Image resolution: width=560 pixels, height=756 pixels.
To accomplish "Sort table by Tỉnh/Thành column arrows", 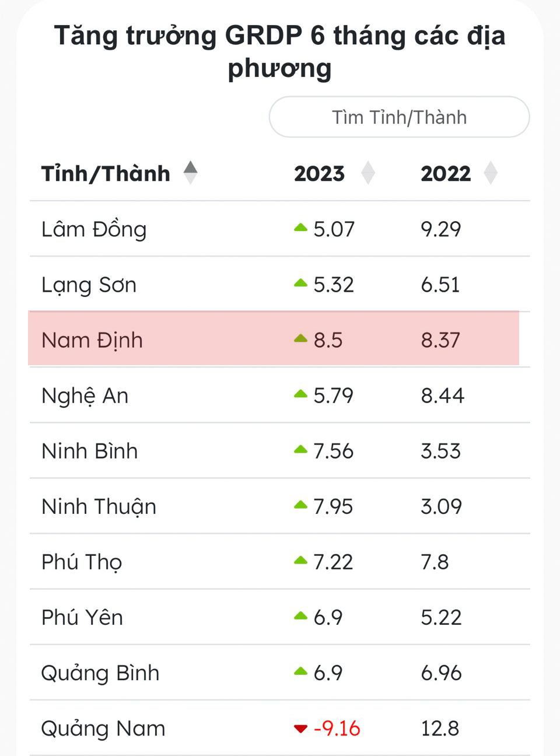I will pos(190,173).
